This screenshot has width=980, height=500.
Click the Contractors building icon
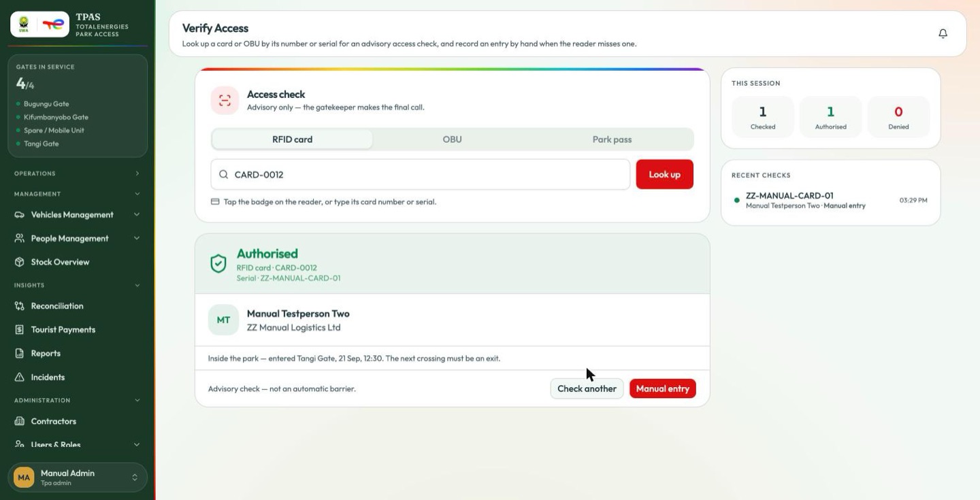tap(20, 422)
